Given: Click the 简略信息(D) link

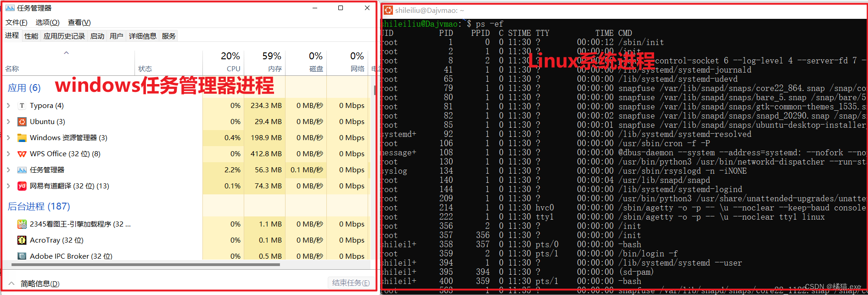Looking at the screenshot, I should pos(40,284).
